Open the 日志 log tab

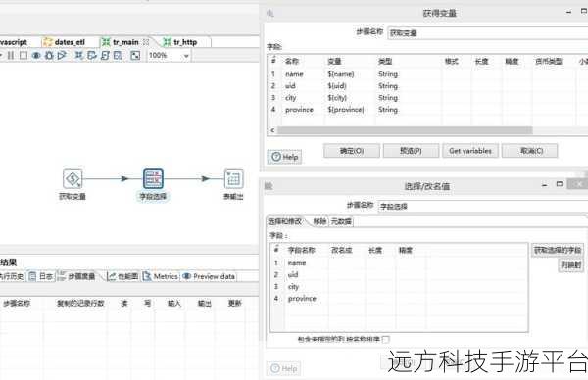(x=41, y=276)
